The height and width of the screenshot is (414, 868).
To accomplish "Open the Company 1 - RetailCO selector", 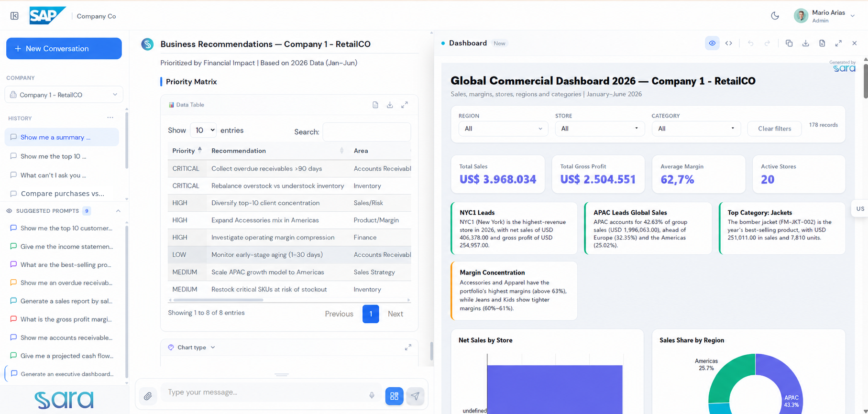I will (x=64, y=95).
